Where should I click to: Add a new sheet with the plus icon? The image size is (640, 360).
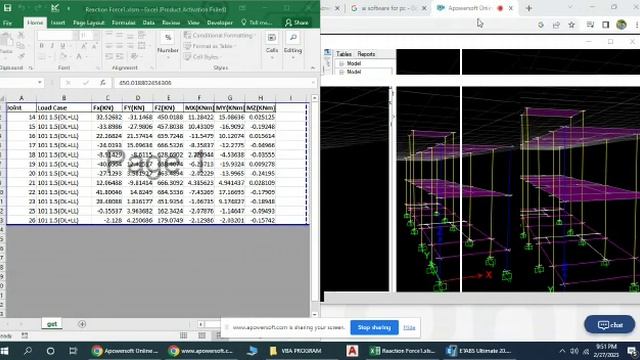(x=82, y=324)
